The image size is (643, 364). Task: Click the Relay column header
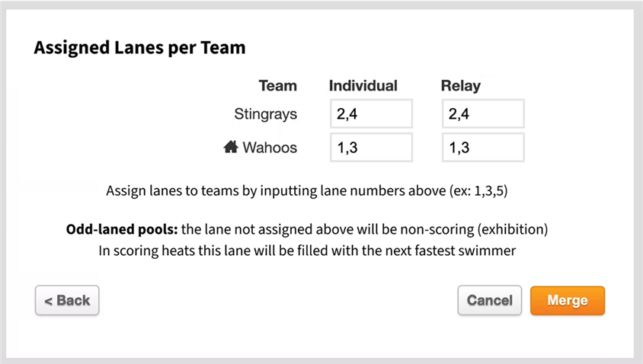460,86
